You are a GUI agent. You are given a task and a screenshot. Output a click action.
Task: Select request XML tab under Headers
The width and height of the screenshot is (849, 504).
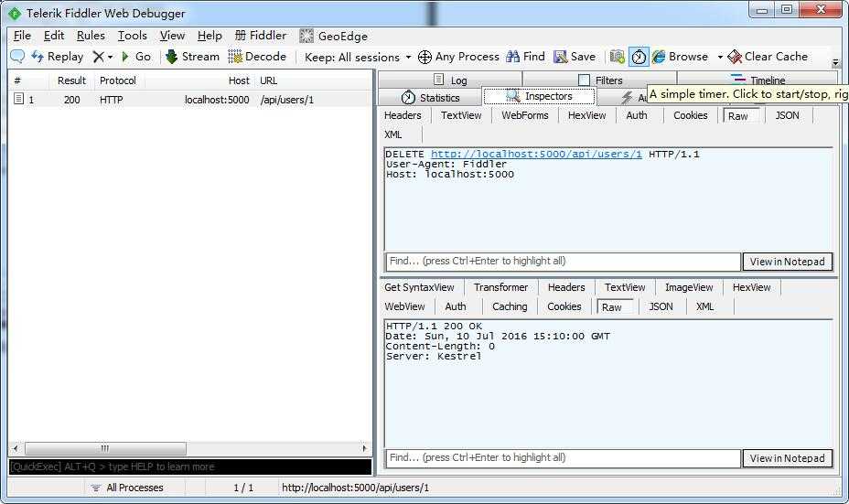coord(393,134)
